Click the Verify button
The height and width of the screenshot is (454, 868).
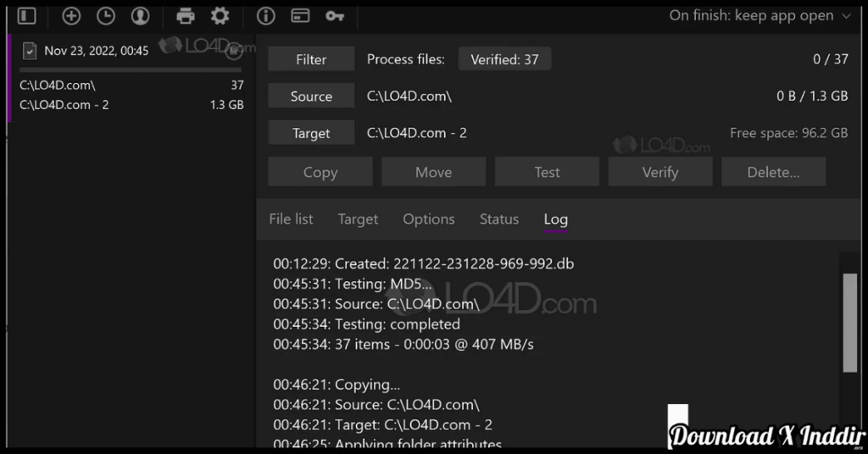(x=660, y=172)
